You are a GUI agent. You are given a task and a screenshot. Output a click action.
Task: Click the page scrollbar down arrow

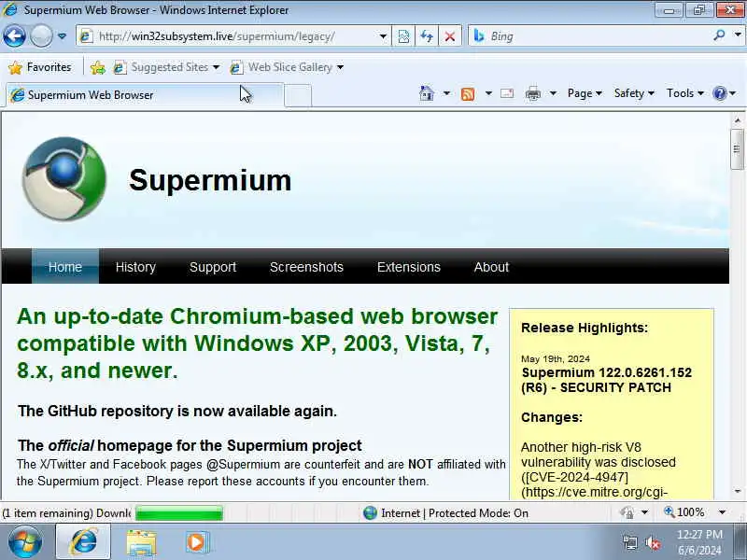coord(737,492)
